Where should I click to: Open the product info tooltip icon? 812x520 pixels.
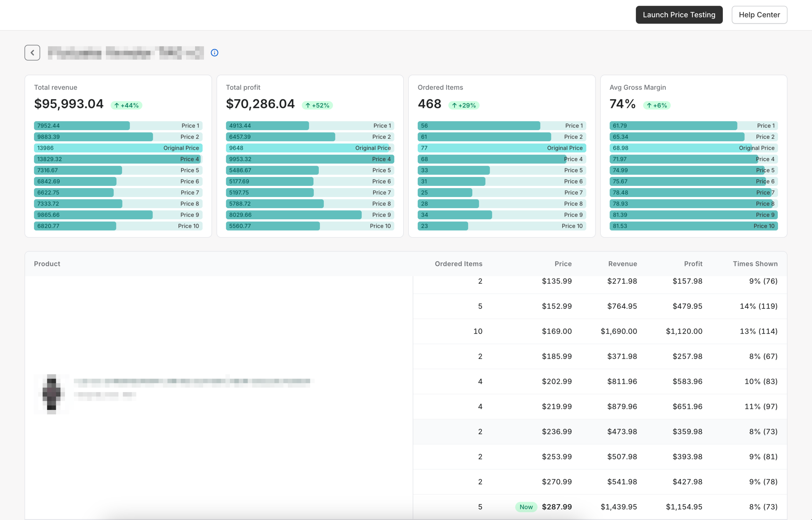(x=215, y=53)
